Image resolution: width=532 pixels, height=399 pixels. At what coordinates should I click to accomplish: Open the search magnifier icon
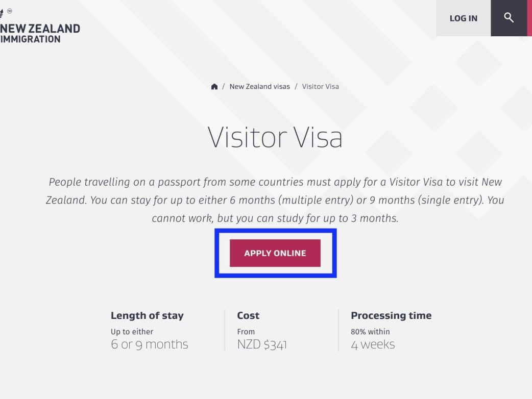pos(509,18)
